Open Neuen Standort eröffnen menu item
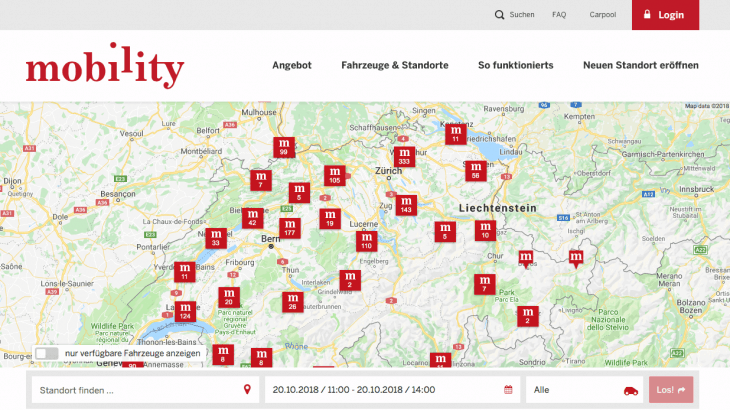730x410 pixels. [641, 65]
